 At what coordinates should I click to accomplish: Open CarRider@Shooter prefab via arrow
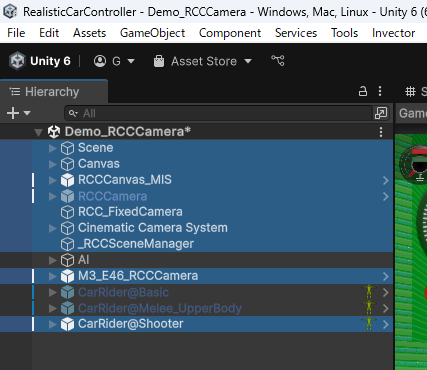(x=386, y=324)
